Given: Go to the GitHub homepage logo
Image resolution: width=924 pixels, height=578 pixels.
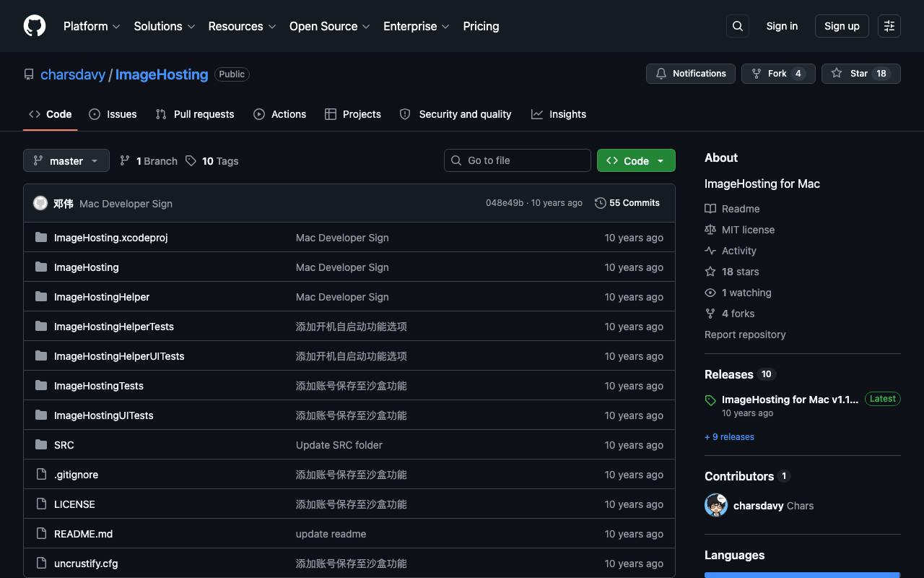Looking at the screenshot, I should pyautogui.click(x=35, y=26).
